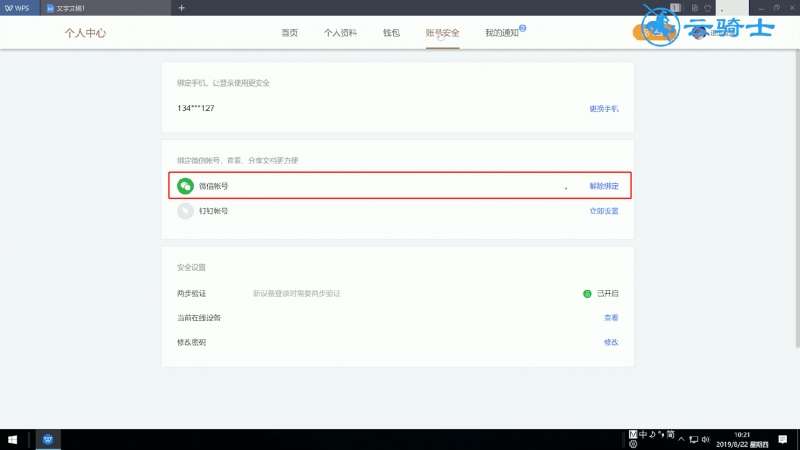Open the Windows Start menu

click(12, 439)
